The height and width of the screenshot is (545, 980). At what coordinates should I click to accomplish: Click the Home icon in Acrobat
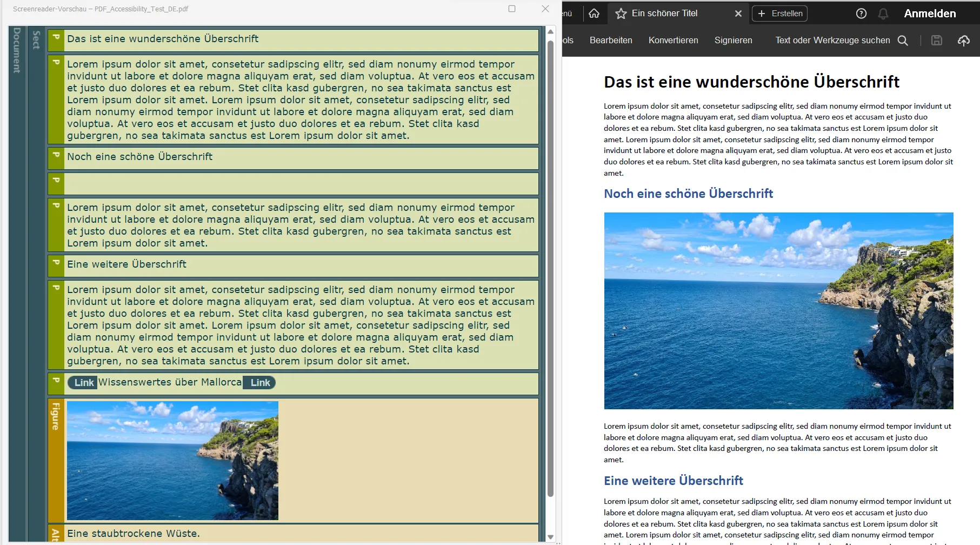(x=594, y=13)
